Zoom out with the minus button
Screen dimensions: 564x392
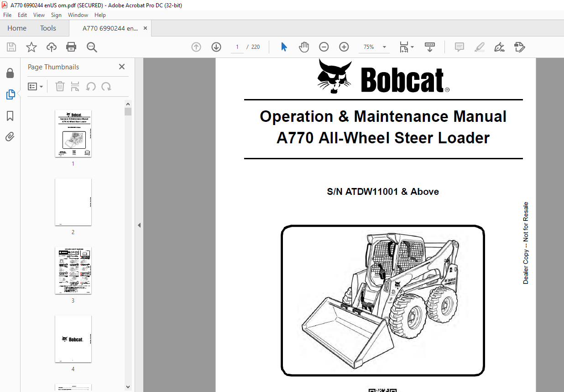tap(324, 47)
